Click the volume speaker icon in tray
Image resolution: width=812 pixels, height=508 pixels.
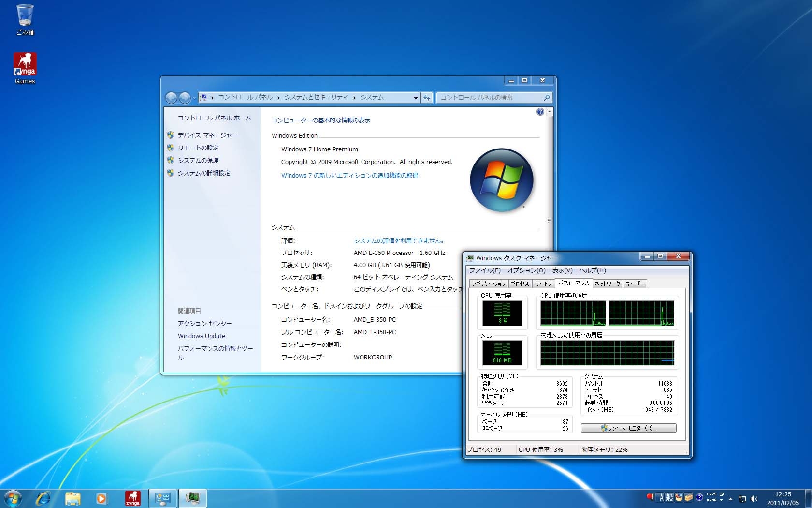click(754, 499)
